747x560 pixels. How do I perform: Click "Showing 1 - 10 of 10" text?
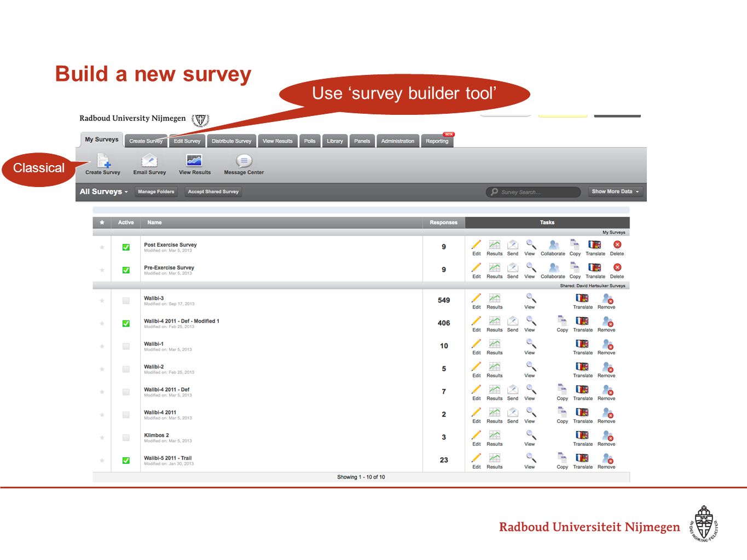(x=361, y=477)
